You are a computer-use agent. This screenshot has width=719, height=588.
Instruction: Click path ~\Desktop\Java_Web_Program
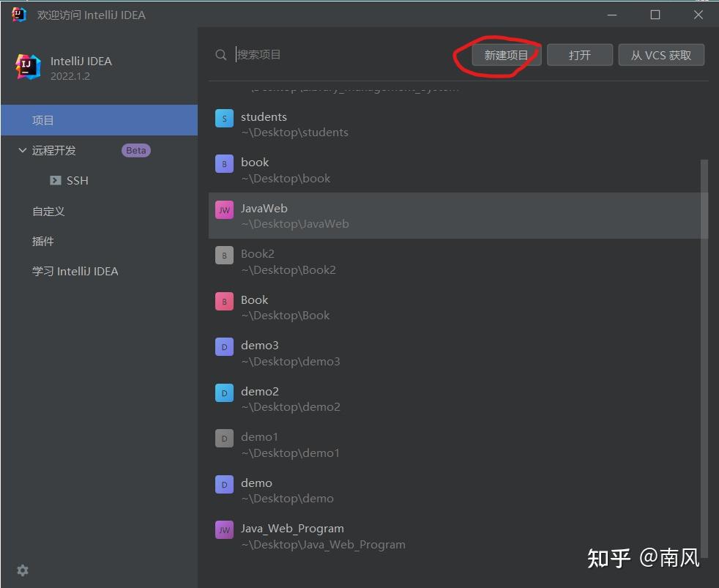(x=324, y=544)
